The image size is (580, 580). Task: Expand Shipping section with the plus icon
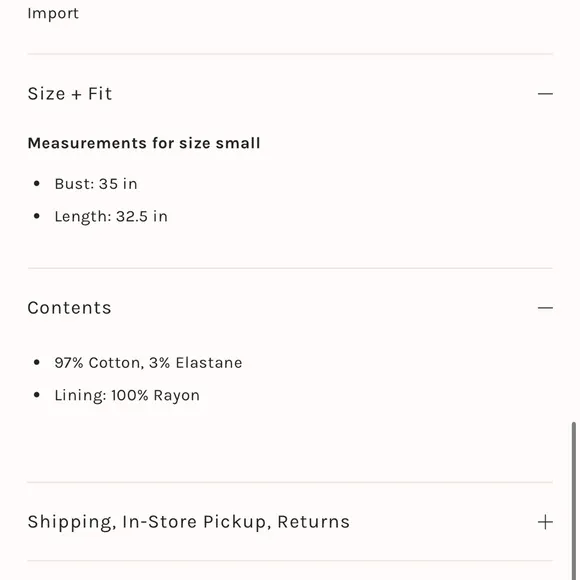tap(545, 522)
